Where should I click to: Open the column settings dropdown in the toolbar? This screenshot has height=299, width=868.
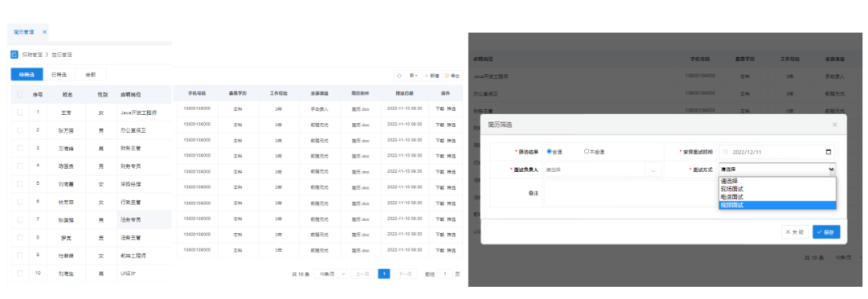413,76
